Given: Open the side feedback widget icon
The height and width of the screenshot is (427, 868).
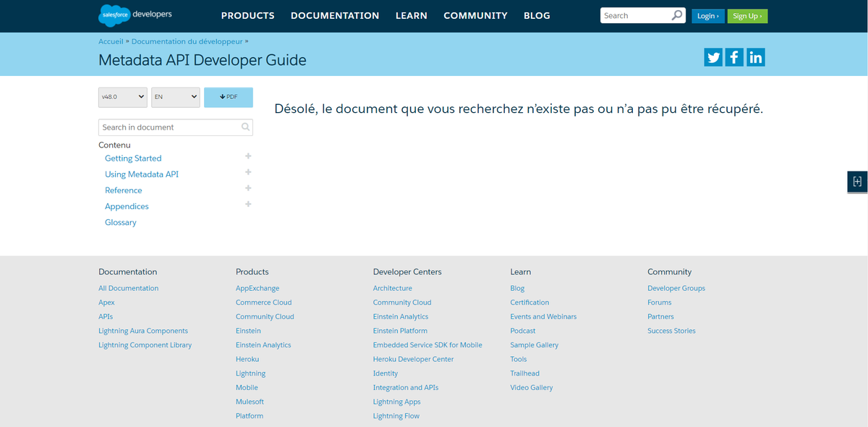Looking at the screenshot, I should tap(857, 182).
